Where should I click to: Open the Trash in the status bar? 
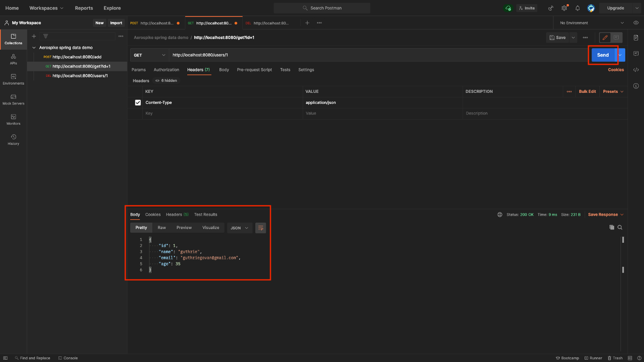[x=615, y=358]
